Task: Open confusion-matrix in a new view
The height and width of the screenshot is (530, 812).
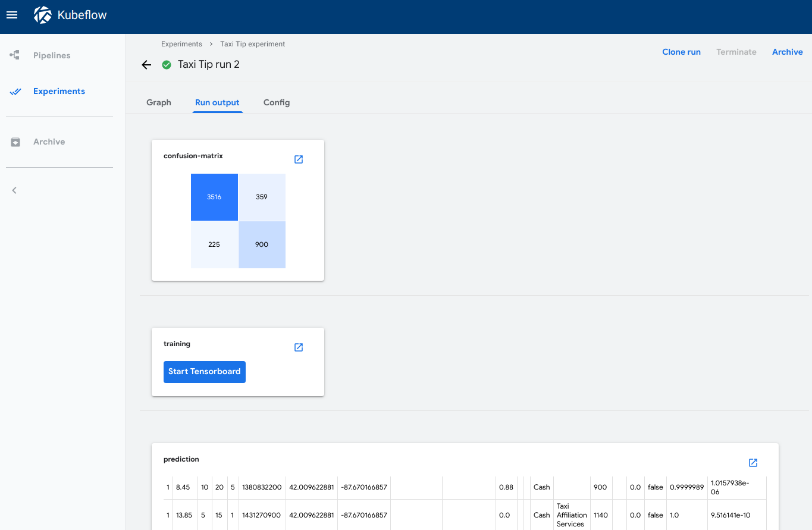Action: (x=298, y=159)
